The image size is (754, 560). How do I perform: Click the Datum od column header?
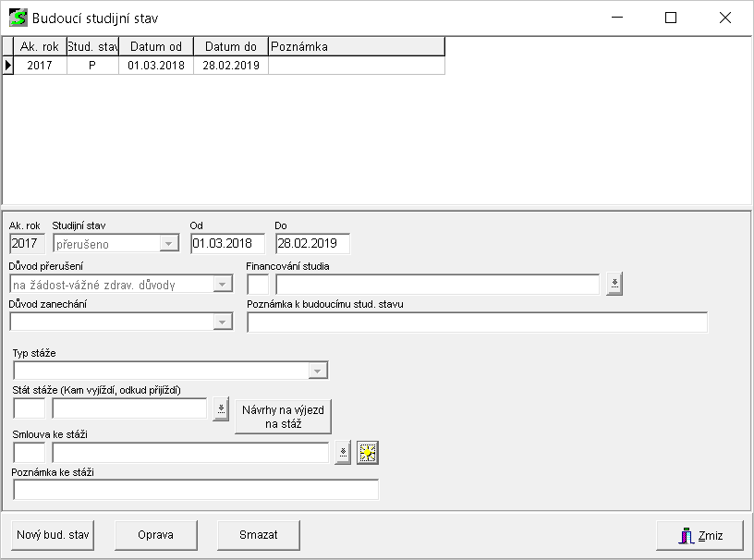(156, 46)
